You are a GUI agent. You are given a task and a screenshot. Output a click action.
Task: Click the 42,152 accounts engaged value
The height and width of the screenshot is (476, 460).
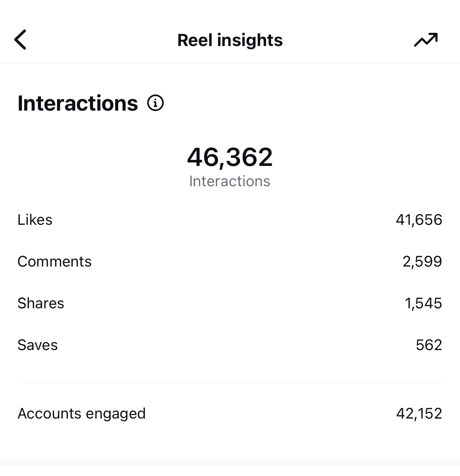[x=419, y=414]
